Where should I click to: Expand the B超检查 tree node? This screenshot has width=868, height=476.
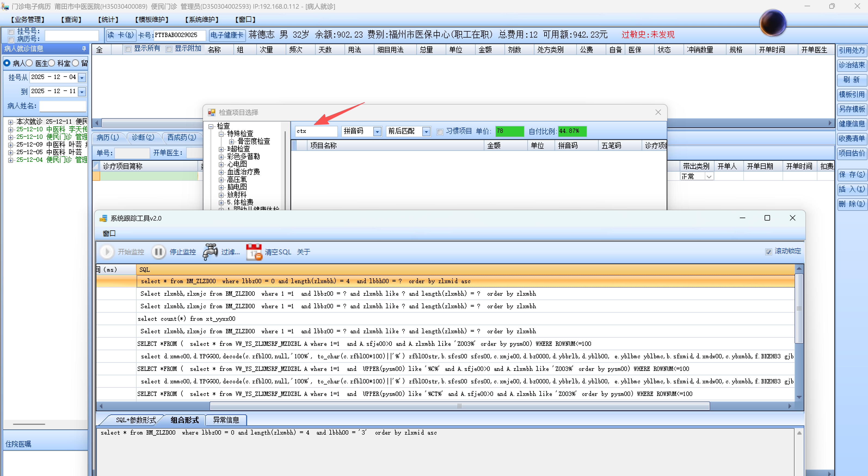coord(221,149)
